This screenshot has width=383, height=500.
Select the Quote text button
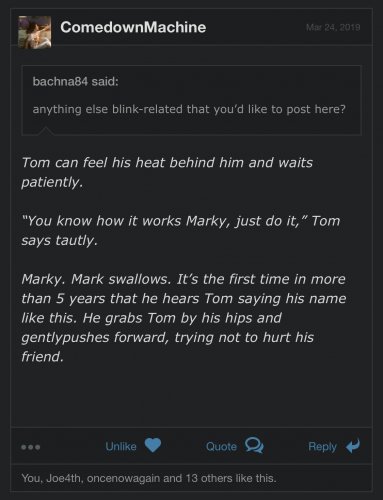tap(221, 446)
